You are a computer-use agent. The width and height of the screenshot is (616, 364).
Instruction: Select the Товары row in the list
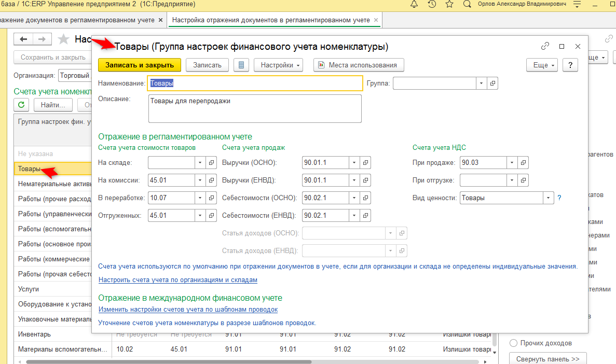tap(52, 169)
